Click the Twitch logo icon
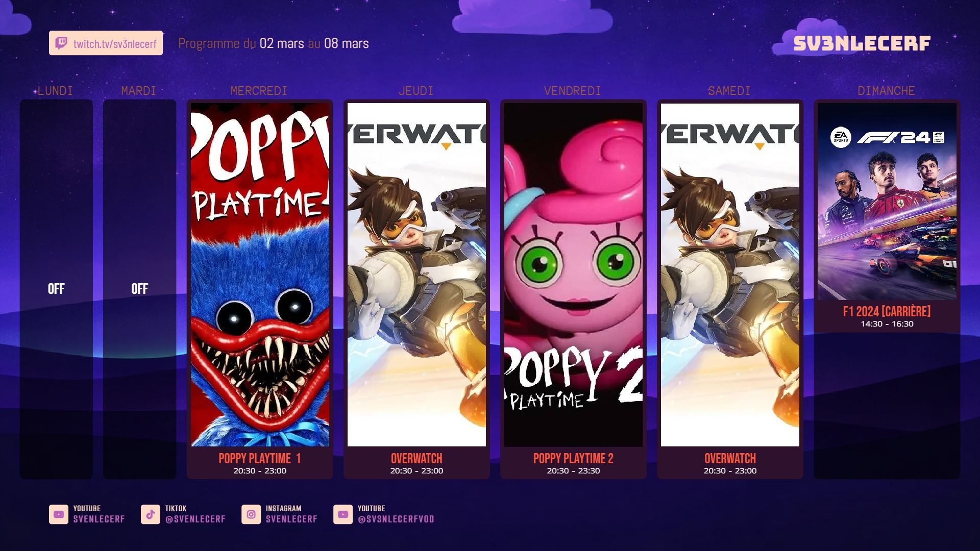 coord(61,43)
